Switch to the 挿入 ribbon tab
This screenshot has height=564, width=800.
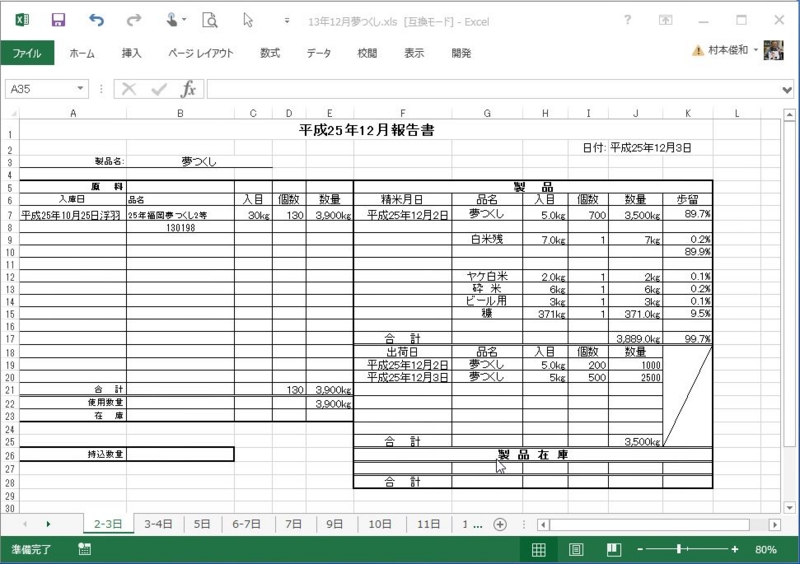(131, 53)
